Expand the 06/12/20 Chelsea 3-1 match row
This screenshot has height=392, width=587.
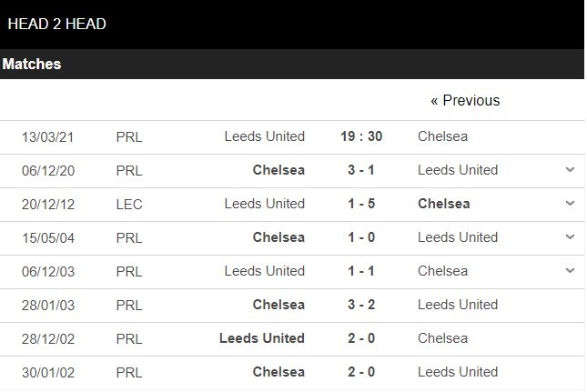point(570,170)
